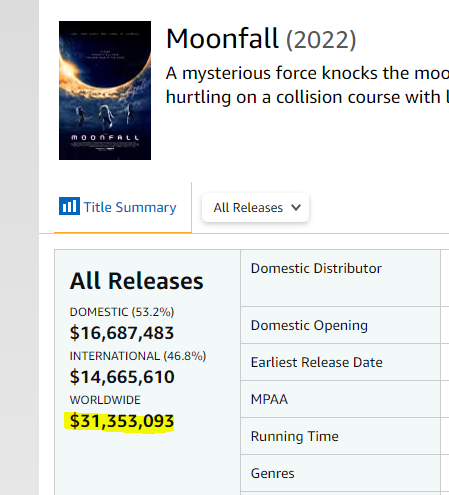Open the Title Summary tab

pyautogui.click(x=118, y=207)
